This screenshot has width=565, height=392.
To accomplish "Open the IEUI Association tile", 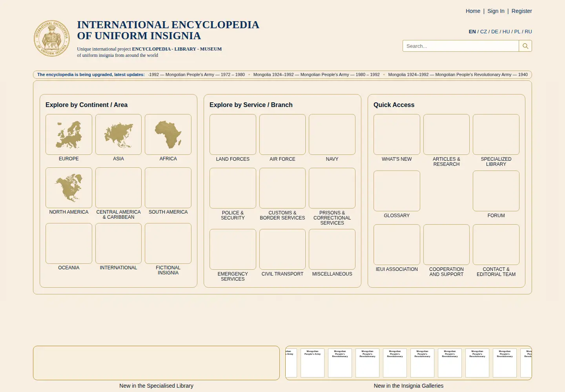I will [397, 245].
